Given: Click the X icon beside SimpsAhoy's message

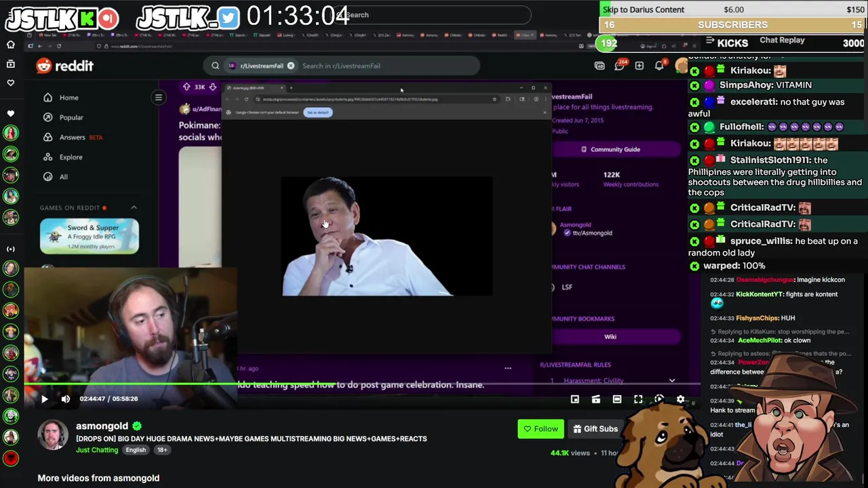Looking at the screenshot, I should click(694, 85).
